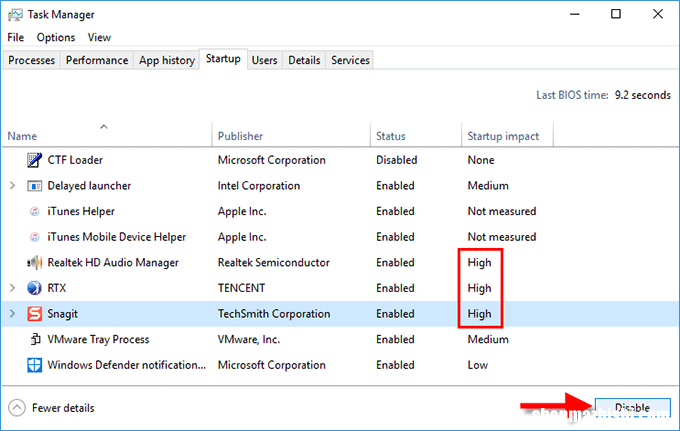Switch to the Details tab
Image resolution: width=680 pixels, height=431 pixels.
tap(304, 60)
